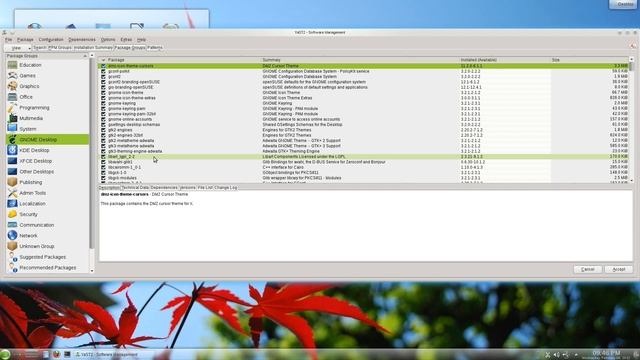
Task: Open the Versions tab
Action: click(188, 188)
